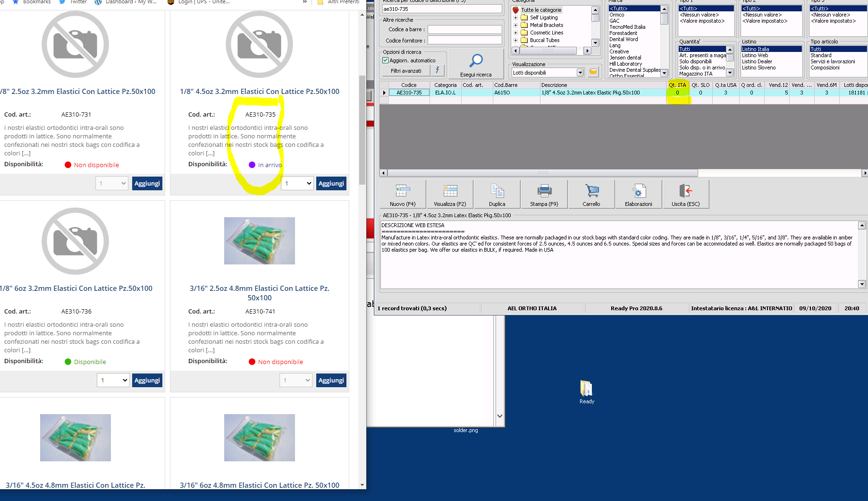Click the ELA.IO.L category cell
The width and height of the screenshot is (868, 501).
445,93
